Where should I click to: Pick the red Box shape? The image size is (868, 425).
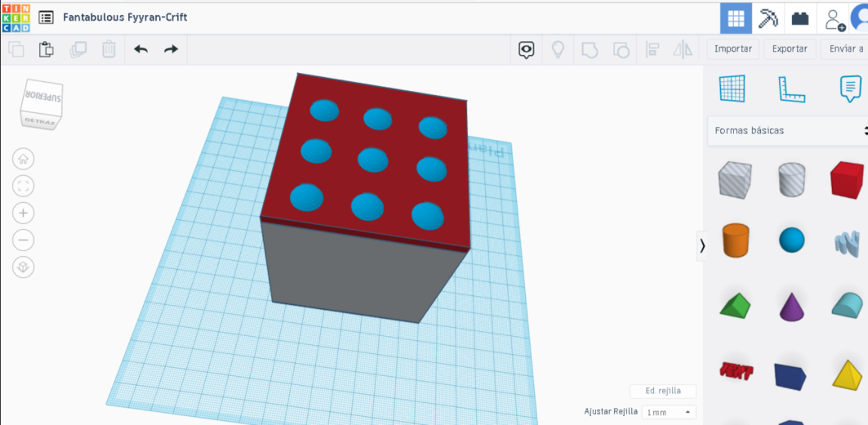848,180
